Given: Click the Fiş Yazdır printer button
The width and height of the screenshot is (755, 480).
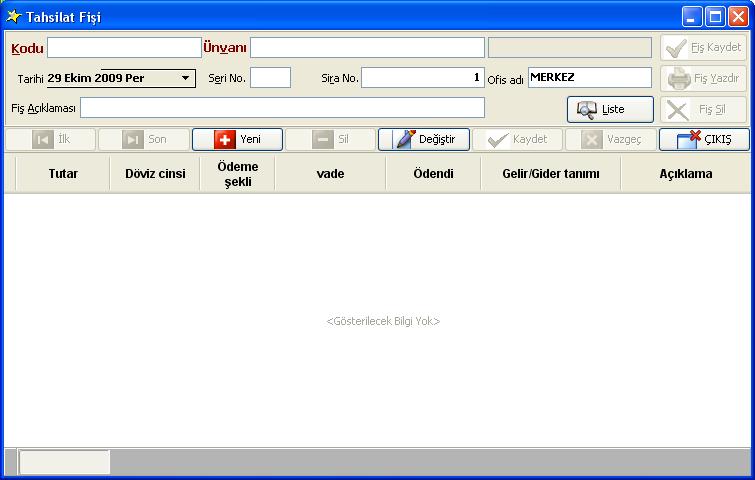Looking at the screenshot, I should (x=704, y=78).
